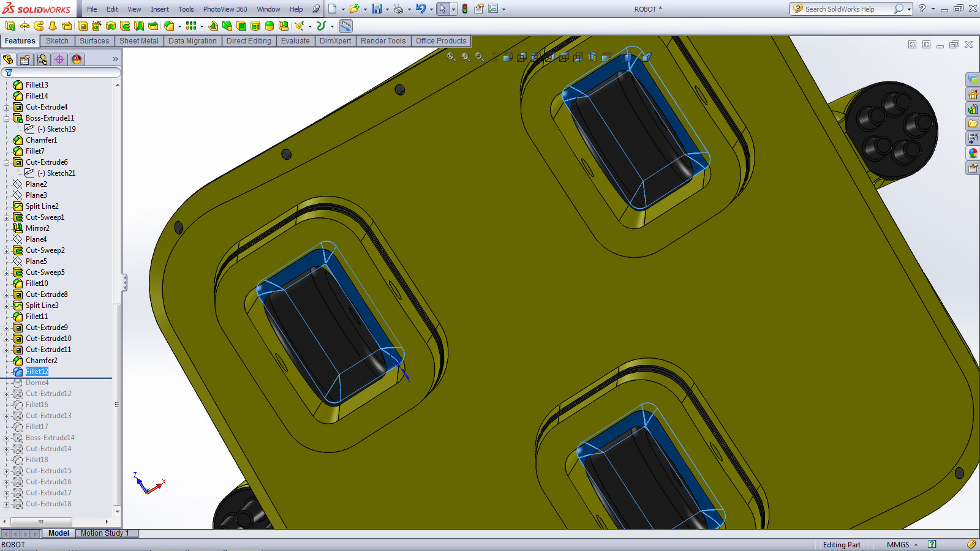Click the Dome tool icon
This screenshot has height=551, width=980.
pyautogui.click(x=269, y=26)
